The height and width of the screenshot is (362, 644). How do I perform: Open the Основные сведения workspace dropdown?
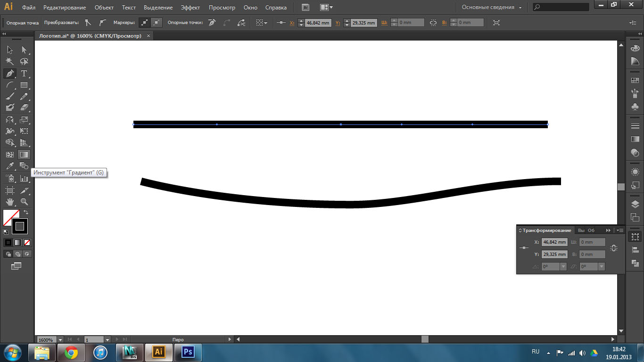coord(492,8)
